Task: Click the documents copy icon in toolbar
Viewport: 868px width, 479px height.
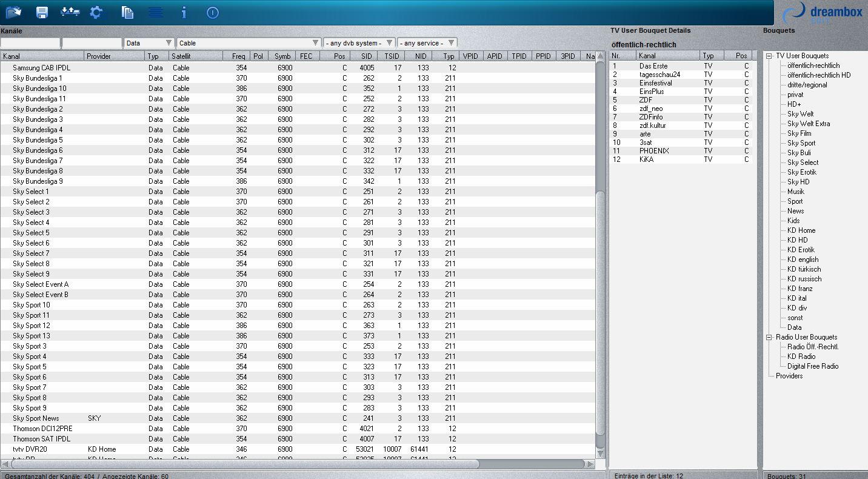Action: pos(127,12)
